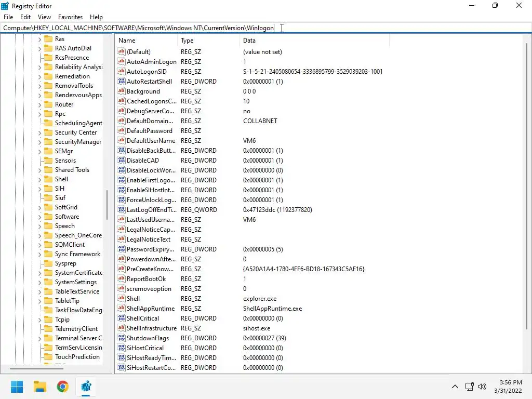Click the network icon in system tray
Screen dimensions: 532x399
click(470, 387)
